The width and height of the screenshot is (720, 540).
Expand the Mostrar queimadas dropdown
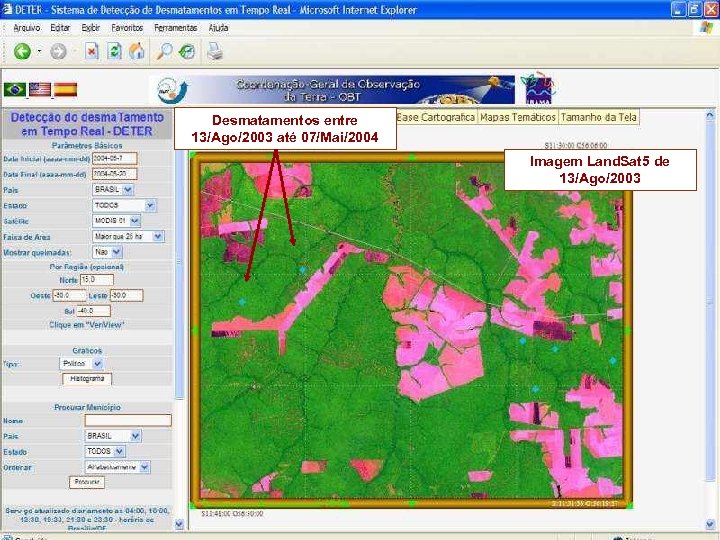click(117, 252)
